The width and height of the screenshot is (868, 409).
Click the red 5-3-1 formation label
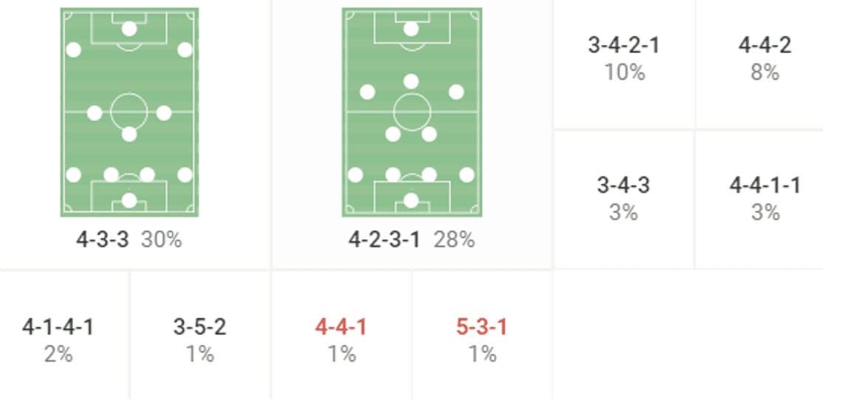(x=482, y=326)
